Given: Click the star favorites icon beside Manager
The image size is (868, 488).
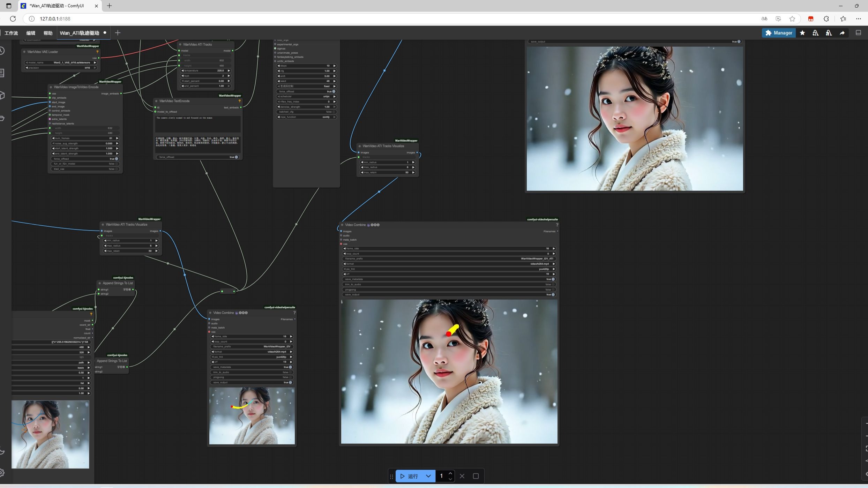Looking at the screenshot, I should coord(802,33).
